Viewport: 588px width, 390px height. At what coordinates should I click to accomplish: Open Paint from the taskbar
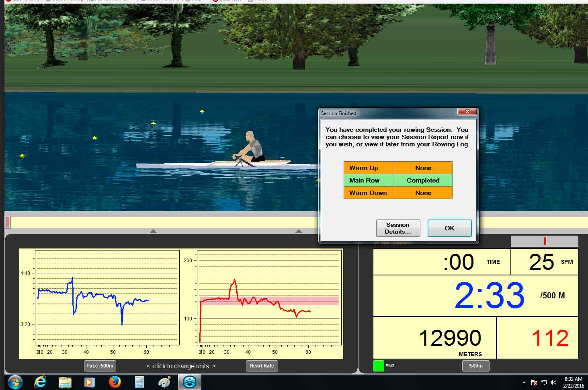point(164,382)
